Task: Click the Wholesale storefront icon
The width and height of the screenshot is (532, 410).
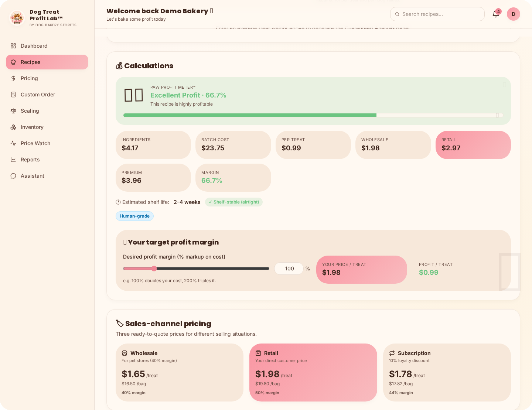Action: point(125,353)
